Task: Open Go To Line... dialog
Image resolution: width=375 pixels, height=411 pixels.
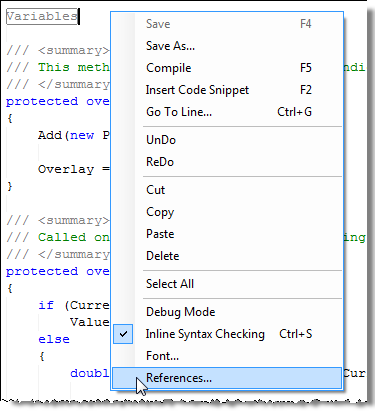Action: (227, 112)
